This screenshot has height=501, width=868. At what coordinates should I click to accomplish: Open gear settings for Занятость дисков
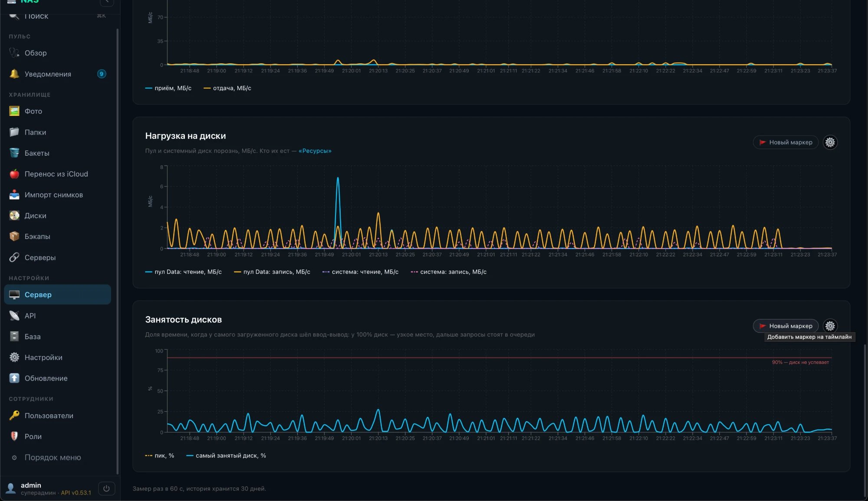click(830, 326)
